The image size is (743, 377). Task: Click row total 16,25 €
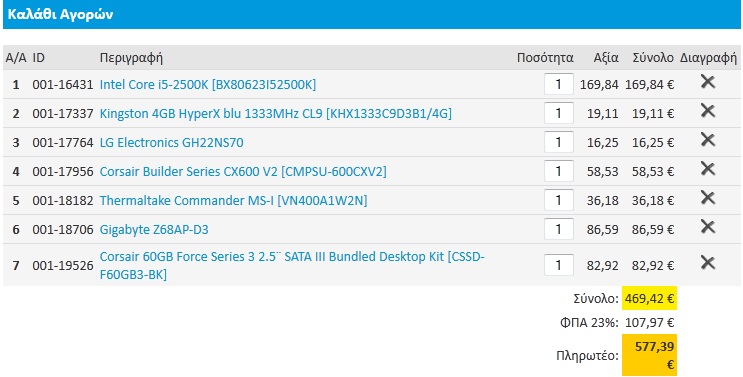653,143
